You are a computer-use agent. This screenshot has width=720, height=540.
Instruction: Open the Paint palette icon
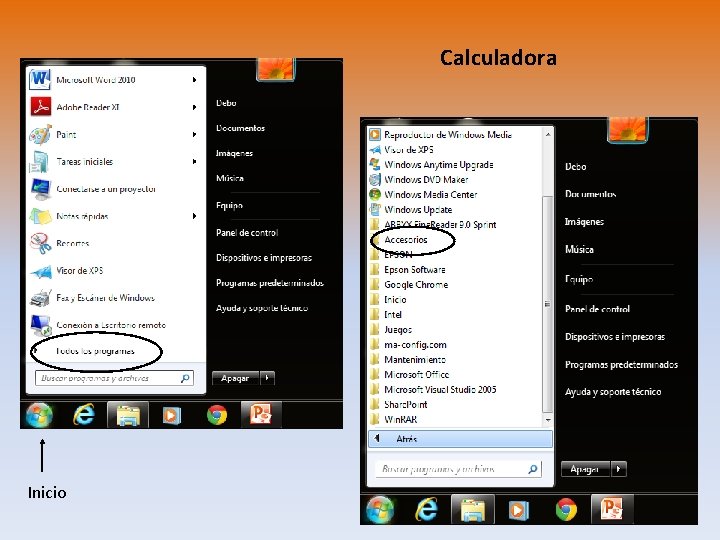(40, 135)
